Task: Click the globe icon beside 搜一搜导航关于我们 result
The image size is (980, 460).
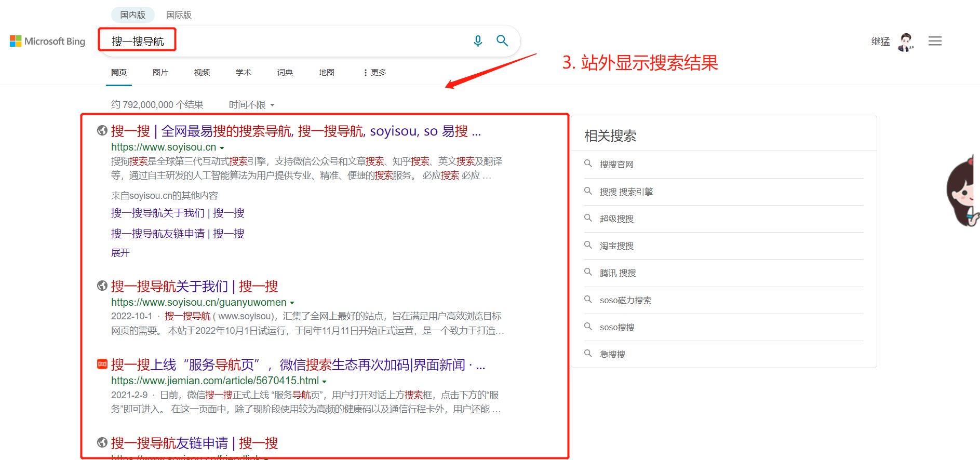Action: (102, 286)
